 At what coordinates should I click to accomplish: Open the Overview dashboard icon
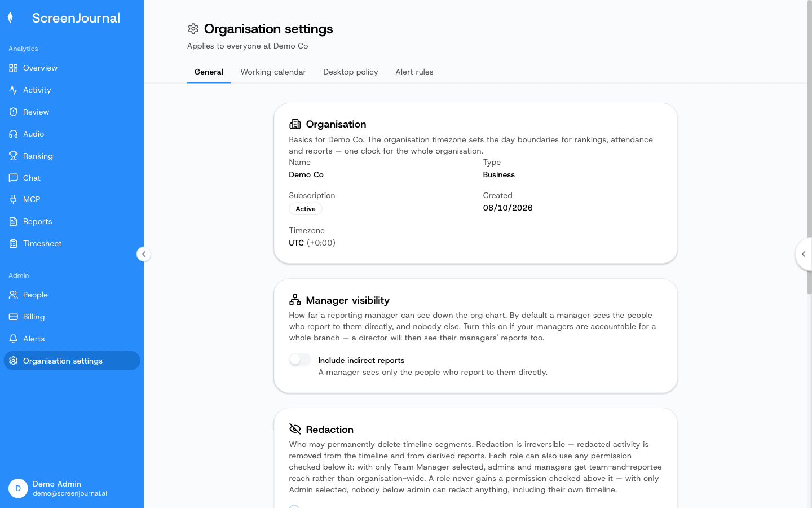pos(13,68)
